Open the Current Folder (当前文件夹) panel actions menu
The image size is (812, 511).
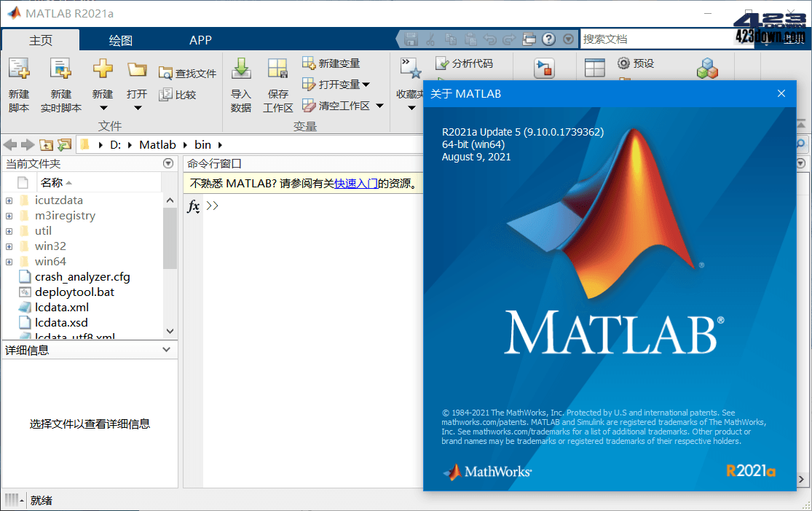168,163
